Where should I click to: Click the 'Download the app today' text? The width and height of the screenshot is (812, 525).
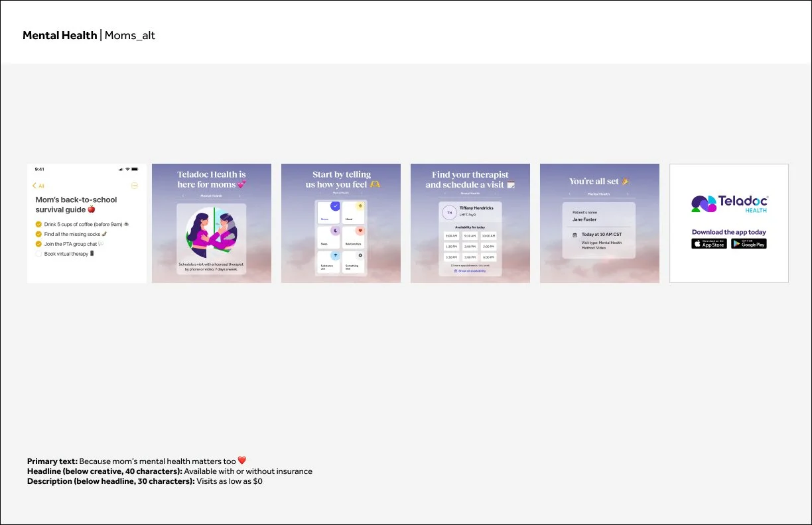(x=729, y=232)
